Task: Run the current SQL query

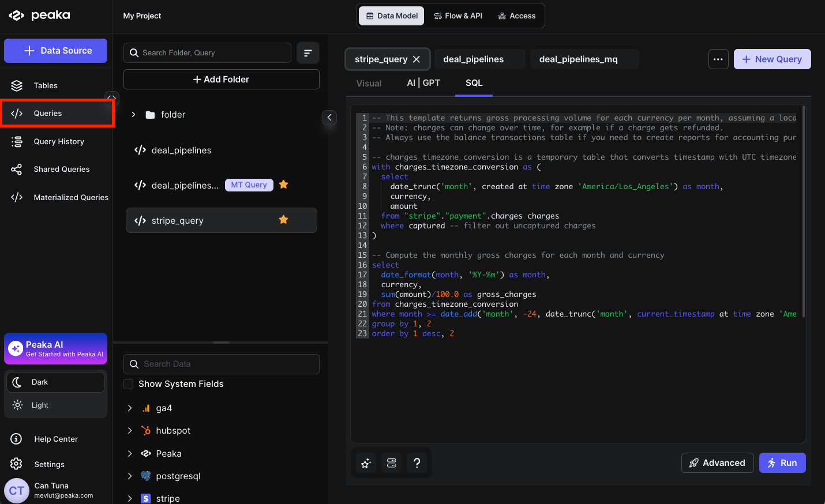Action: pos(782,463)
